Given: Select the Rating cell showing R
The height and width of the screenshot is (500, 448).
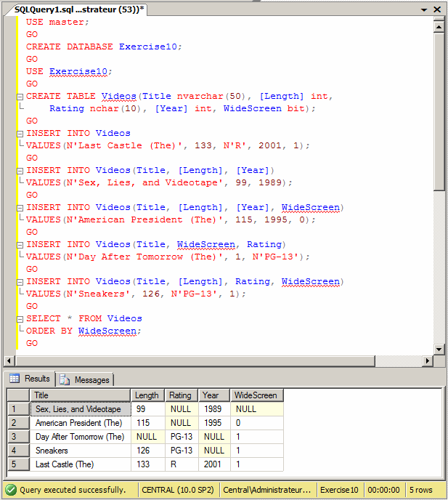Looking at the screenshot, I should pyautogui.click(x=182, y=464).
